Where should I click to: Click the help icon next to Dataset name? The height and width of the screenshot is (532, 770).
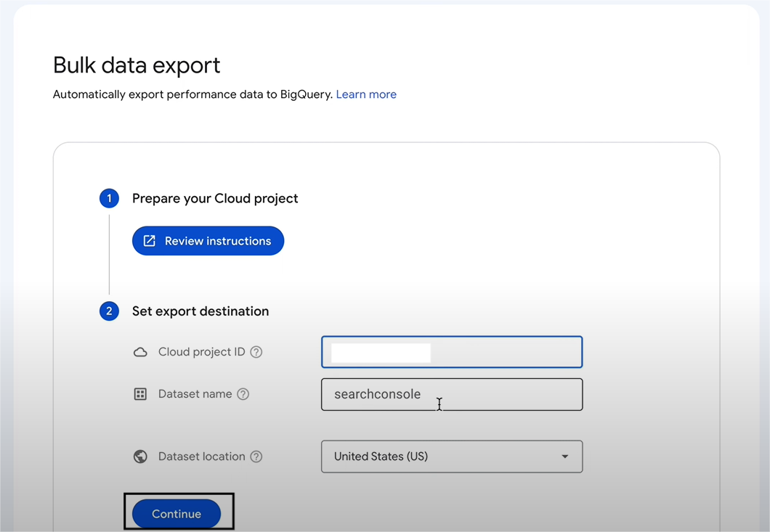(x=243, y=394)
